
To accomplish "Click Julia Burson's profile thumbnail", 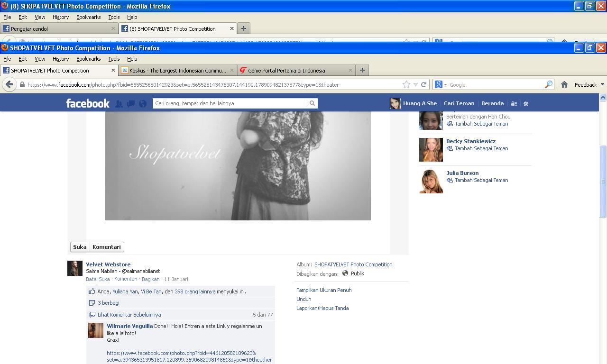I will pyautogui.click(x=431, y=182).
